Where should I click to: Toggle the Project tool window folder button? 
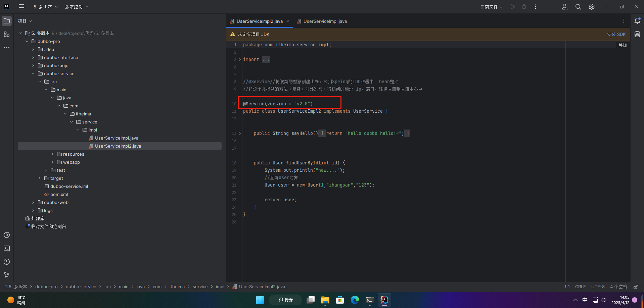tap(7, 21)
